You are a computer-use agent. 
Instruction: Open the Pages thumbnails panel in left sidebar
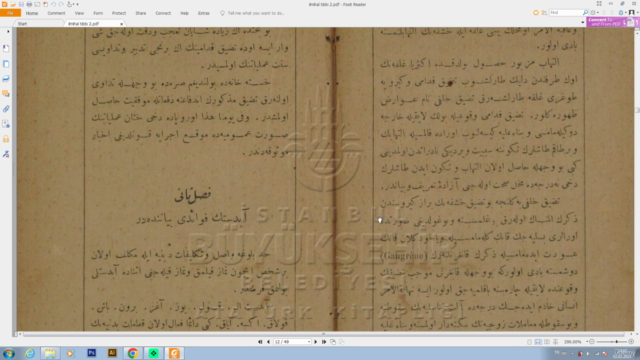point(6,64)
